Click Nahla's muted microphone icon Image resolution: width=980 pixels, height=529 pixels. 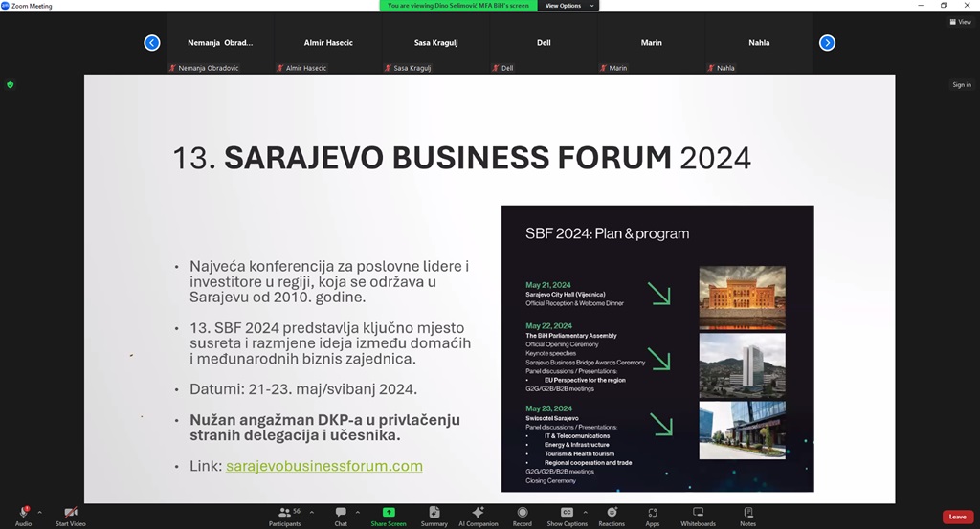(x=711, y=68)
